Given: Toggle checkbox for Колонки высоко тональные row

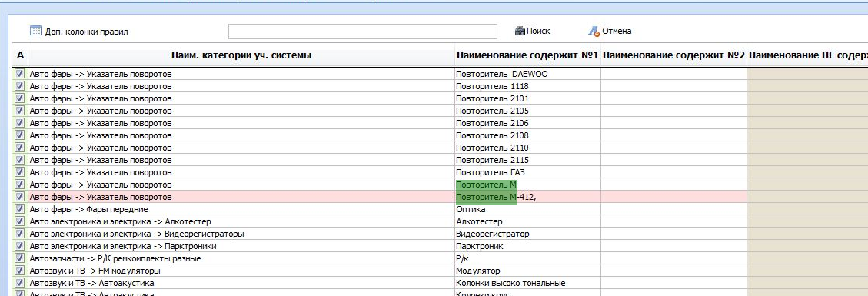Looking at the screenshot, I should tap(19, 283).
